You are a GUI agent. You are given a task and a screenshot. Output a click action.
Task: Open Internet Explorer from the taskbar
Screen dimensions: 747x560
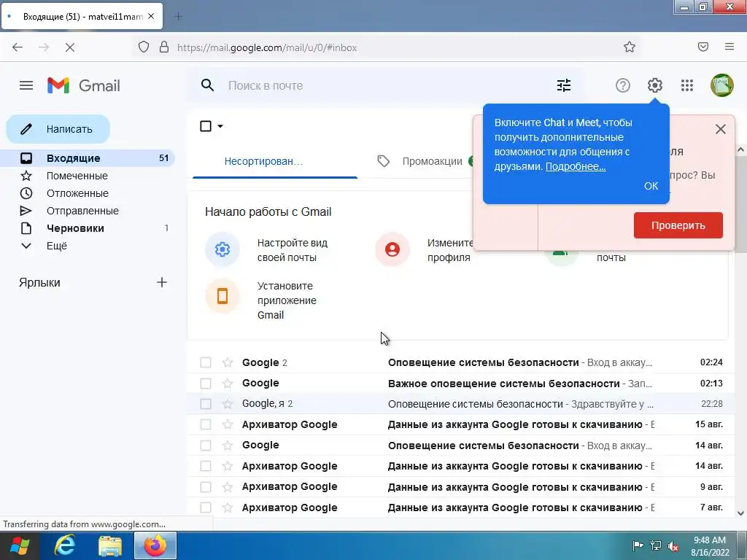[x=65, y=545]
